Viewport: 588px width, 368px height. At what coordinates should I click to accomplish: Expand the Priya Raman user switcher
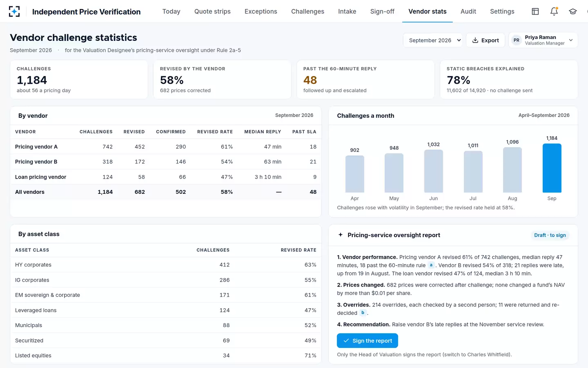[x=543, y=40]
